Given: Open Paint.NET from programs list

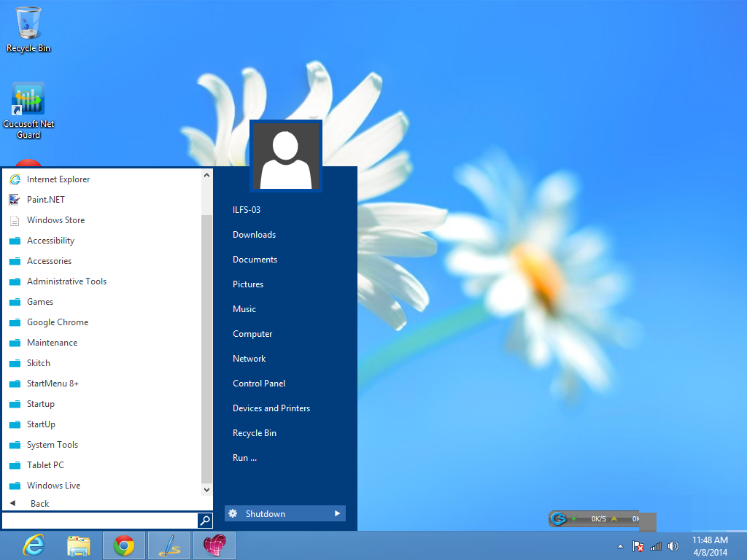Looking at the screenshot, I should coord(45,200).
